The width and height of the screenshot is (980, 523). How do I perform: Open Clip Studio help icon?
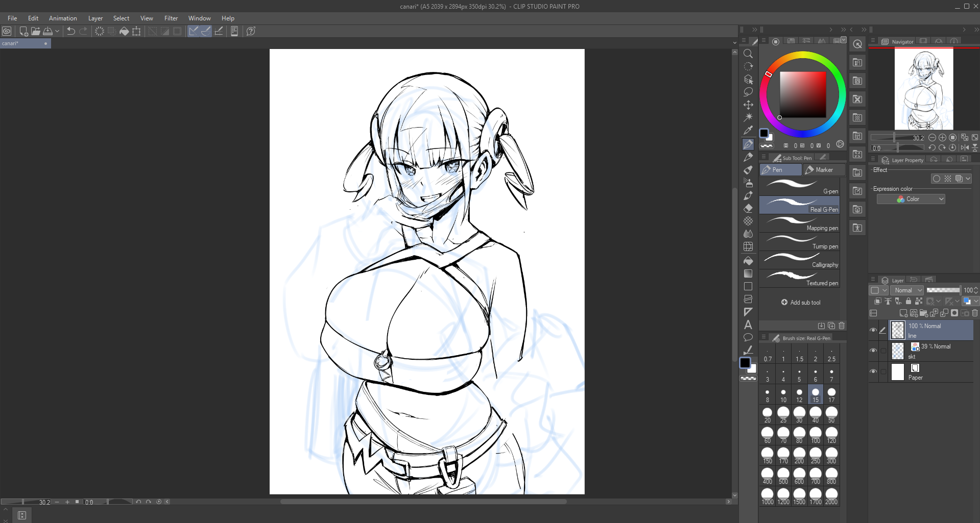click(x=251, y=31)
